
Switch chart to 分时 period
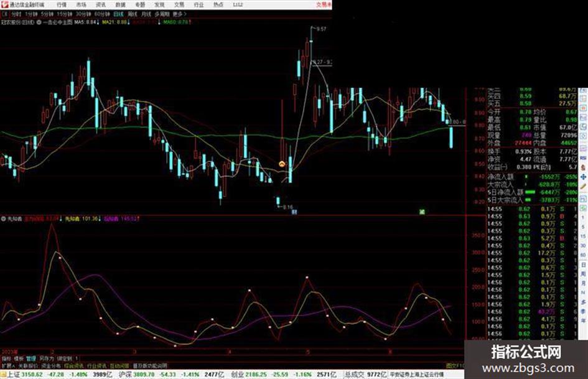(16, 14)
